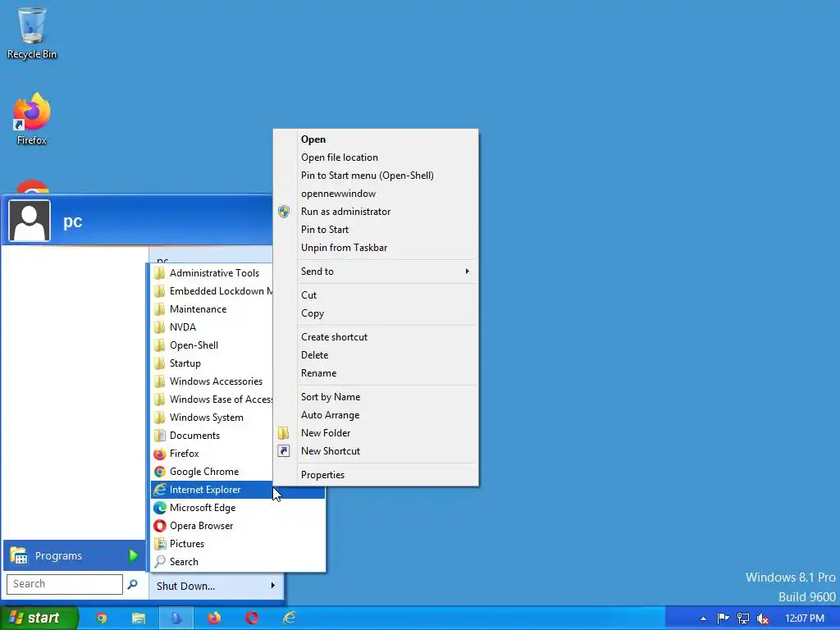
Task: Open File Explorer from the taskbar
Action: 139,619
